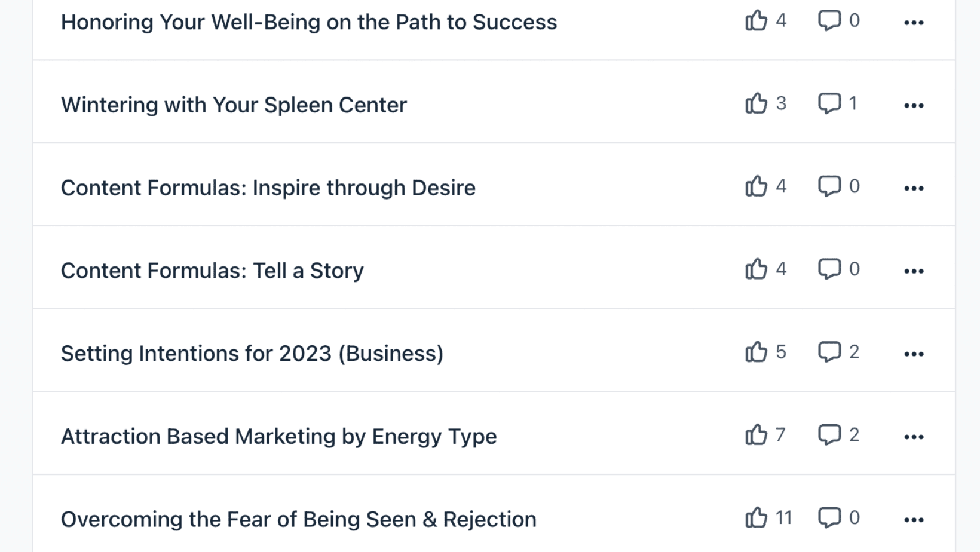Open Wintering with Your Spleen Center post
Viewport: 980px width, 552px height.
click(234, 105)
